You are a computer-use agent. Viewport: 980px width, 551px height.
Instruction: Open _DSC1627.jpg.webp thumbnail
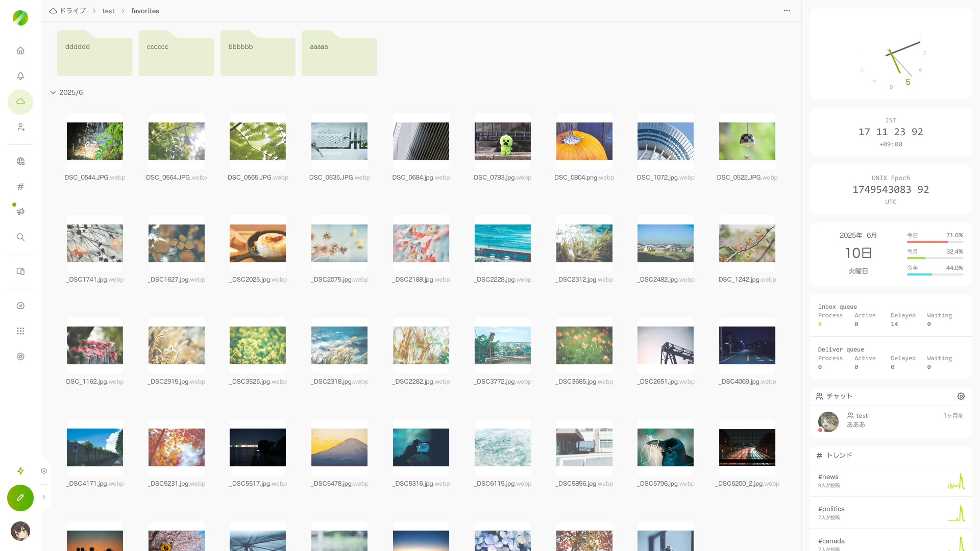click(x=177, y=243)
